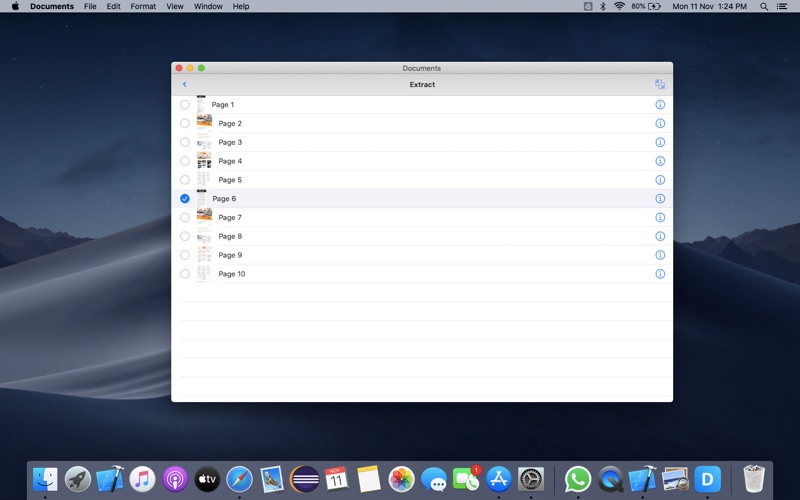Select the Page 2 checkbox
This screenshot has width=800, height=500.
[x=185, y=124]
